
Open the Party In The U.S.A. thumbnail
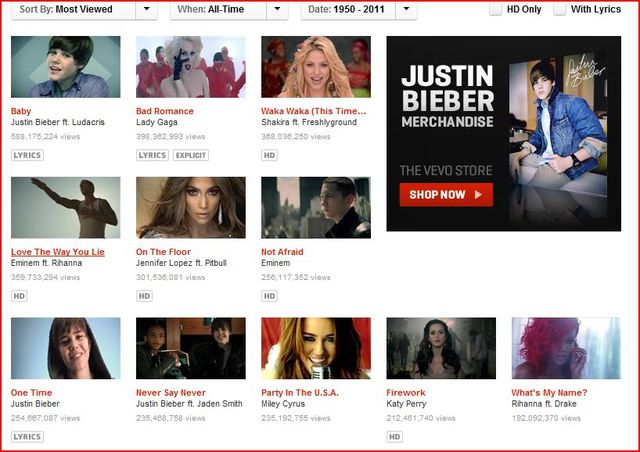pos(316,348)
